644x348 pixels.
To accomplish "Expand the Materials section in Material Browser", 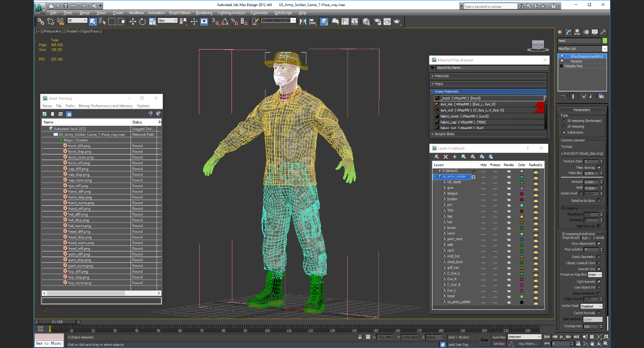I will tap(489, 76).
